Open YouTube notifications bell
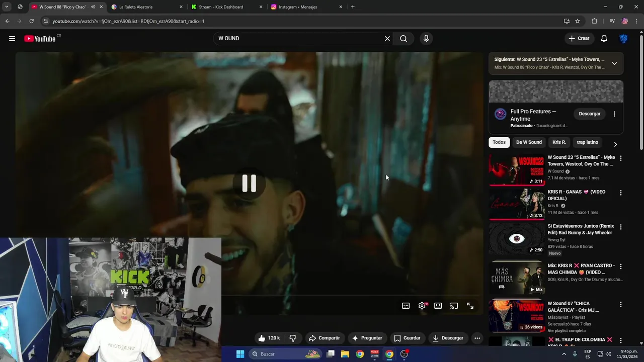Viewport: 644px width, 362px height. click(604, 39)
